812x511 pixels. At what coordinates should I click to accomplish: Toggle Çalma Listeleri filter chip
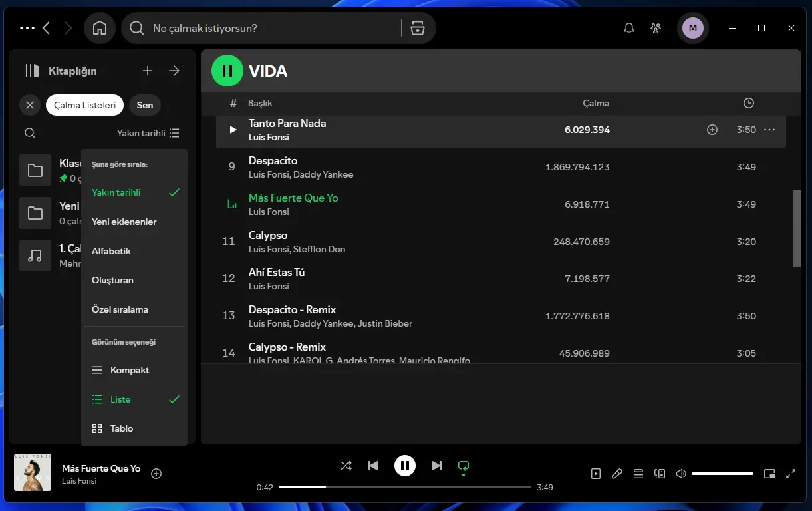tap(85, 105)
